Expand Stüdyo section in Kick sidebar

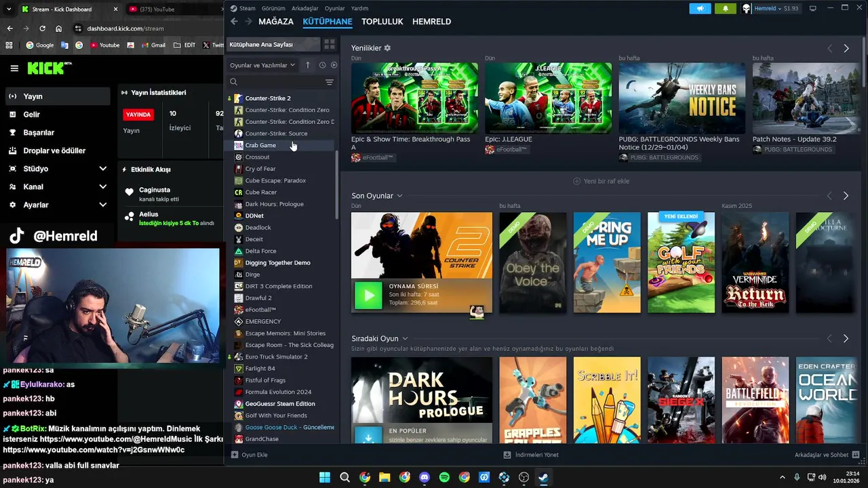pos(102,169)
